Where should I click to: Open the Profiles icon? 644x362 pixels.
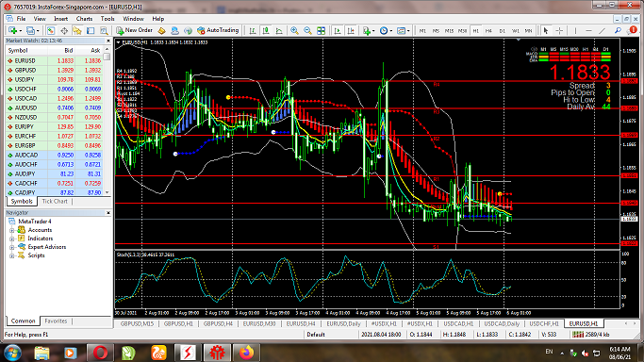coord(30,30)
